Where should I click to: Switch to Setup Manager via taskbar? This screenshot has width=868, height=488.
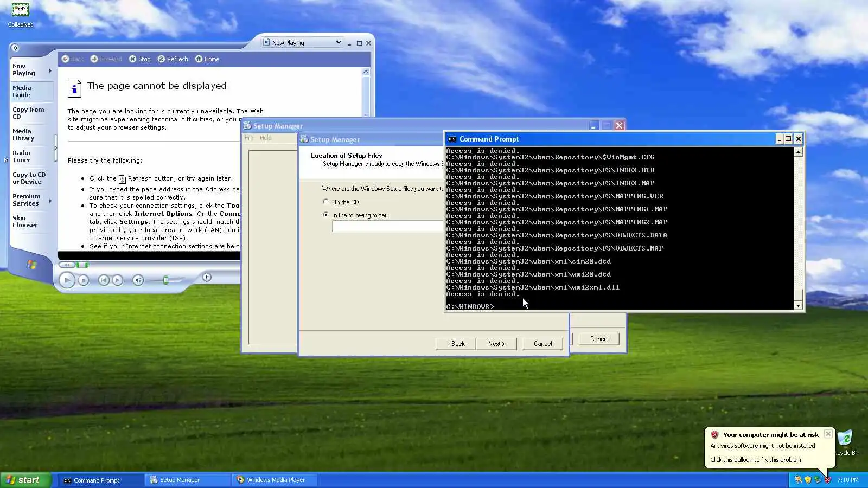(188, 480)
